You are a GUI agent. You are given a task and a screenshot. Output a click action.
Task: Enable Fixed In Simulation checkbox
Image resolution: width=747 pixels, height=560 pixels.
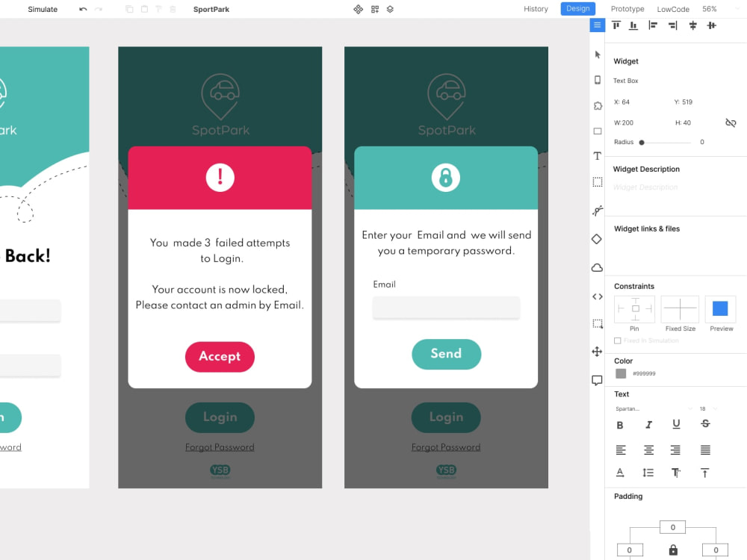[618, 340]
